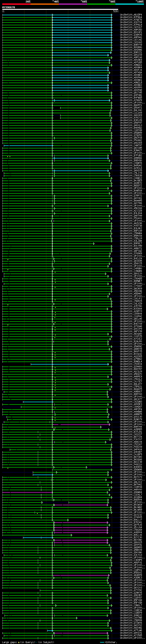Select the label UniRef100_P49209

click(131, 447)
